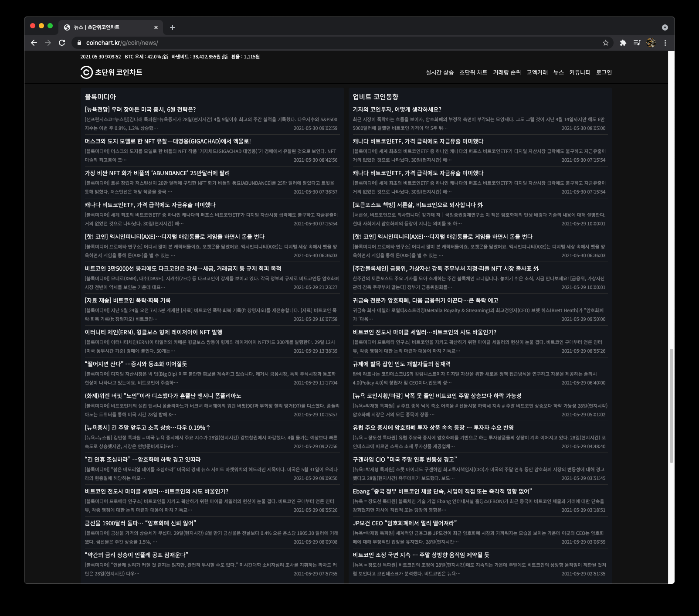The width and height of the screenshot is (699, 616).
Task: Click the 초단위 코인차트 logo
Action: (x=111, y=72)
